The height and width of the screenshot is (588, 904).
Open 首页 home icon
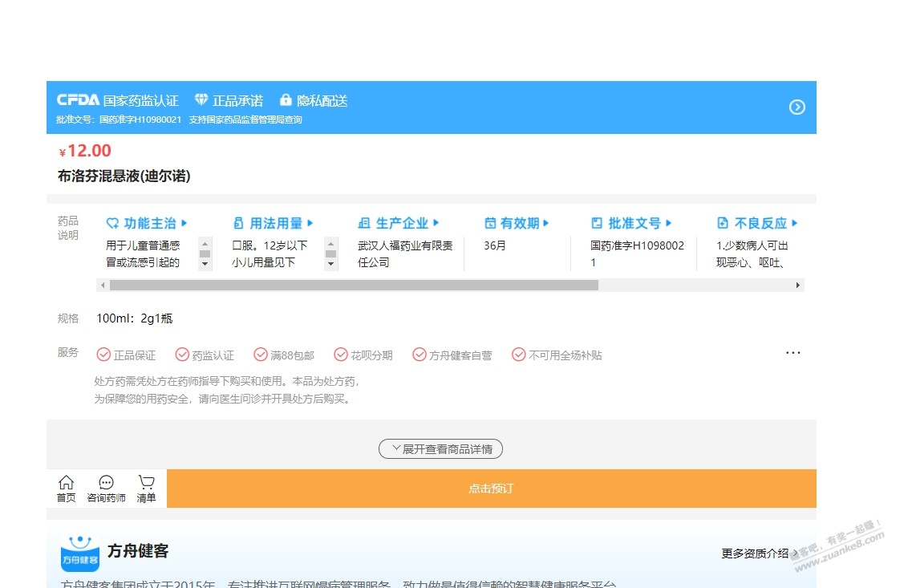coord(67,482)
